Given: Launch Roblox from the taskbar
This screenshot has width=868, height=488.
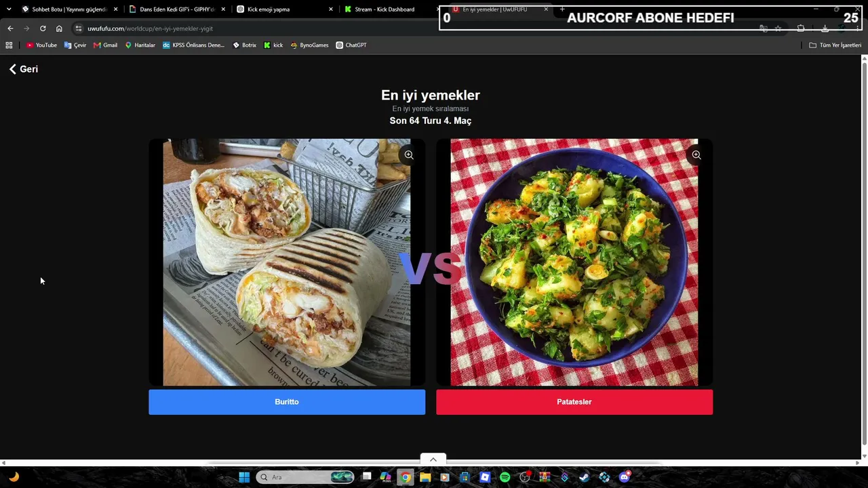Looking at the screenshot, I should (x=485, y=477).
